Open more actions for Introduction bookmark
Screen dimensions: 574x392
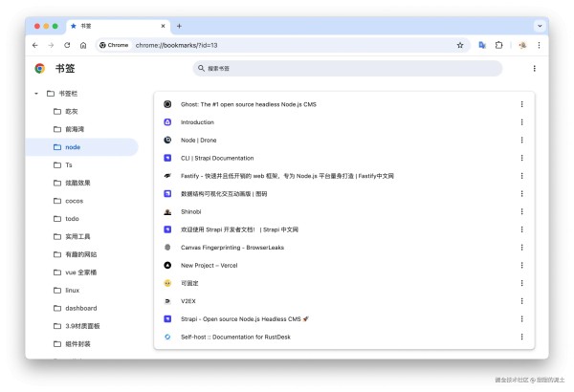tap(521, 122)
